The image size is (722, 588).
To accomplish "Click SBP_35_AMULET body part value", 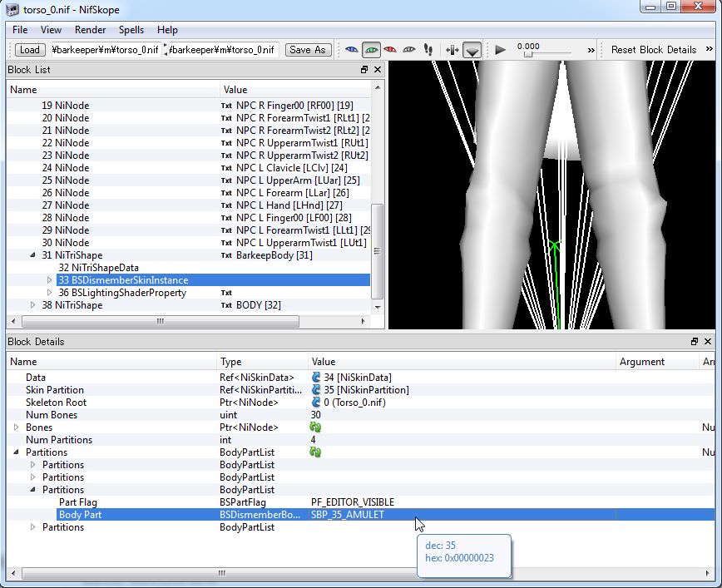I will tap(348, 515).
